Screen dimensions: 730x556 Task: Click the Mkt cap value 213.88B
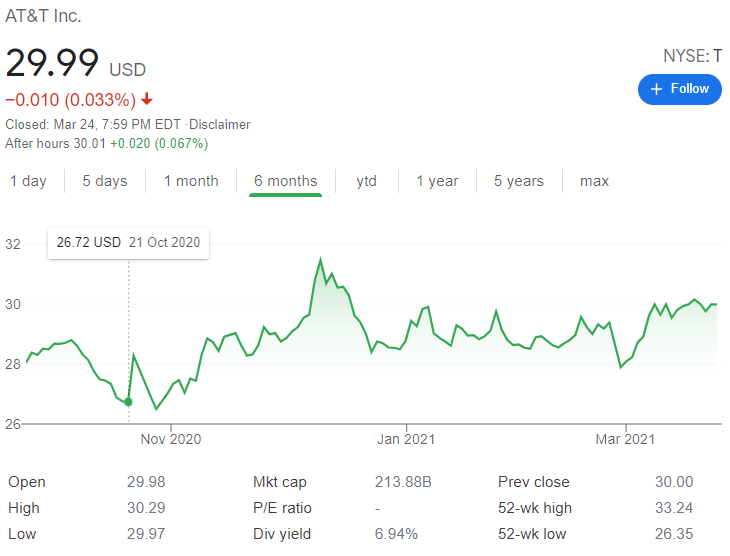tap(403, 481)
